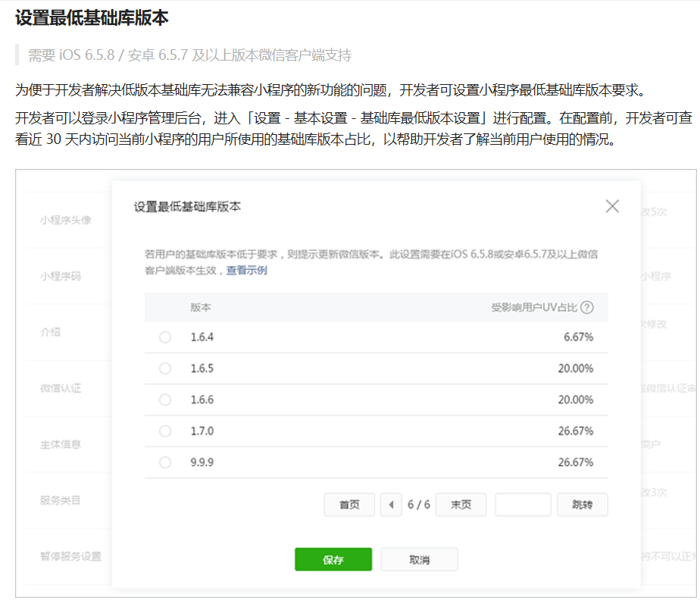Viewport: 700px width, 607px height.
Task: Select the 微信认证 settings row
Action: [x=61, y=388]
